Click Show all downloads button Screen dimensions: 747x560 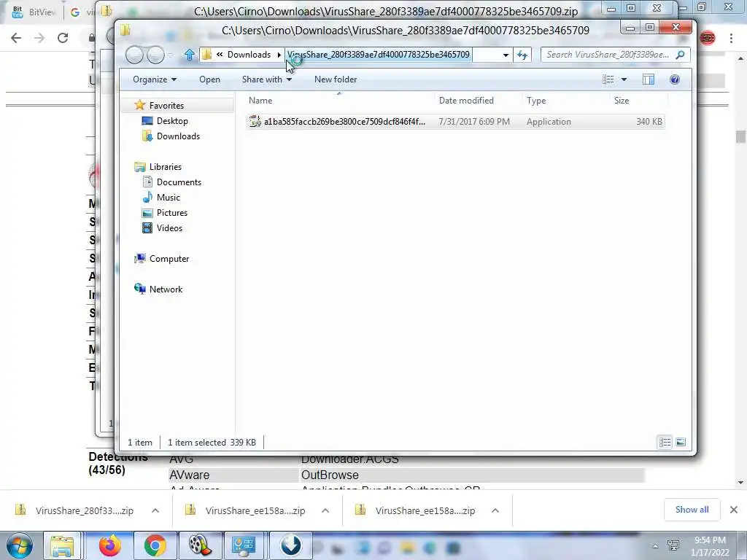pyautogui.click(x=692, y=510)
